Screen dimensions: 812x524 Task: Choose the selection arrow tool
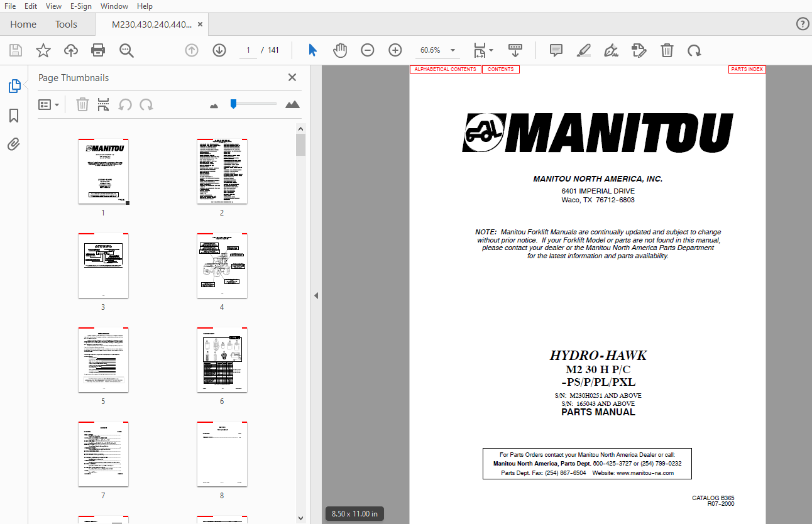click(313, 50)
